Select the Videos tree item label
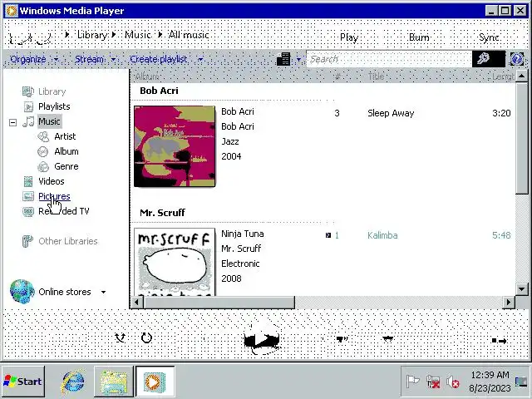Image resolution: width=532 pixels, height=399 pixels. click(x=52, y=181)
